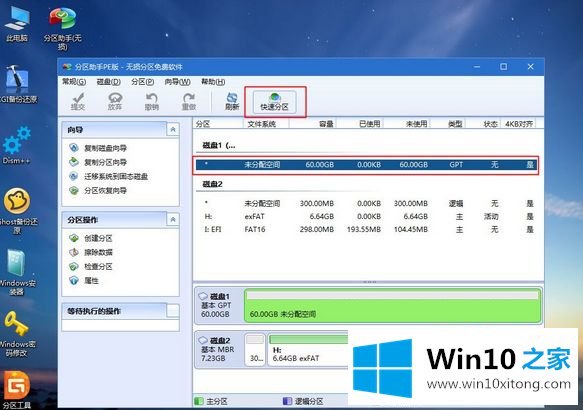This screenshot has height=410, width=583.
Task: Click the 放弃 toolbar button
Action: (115, 101)
